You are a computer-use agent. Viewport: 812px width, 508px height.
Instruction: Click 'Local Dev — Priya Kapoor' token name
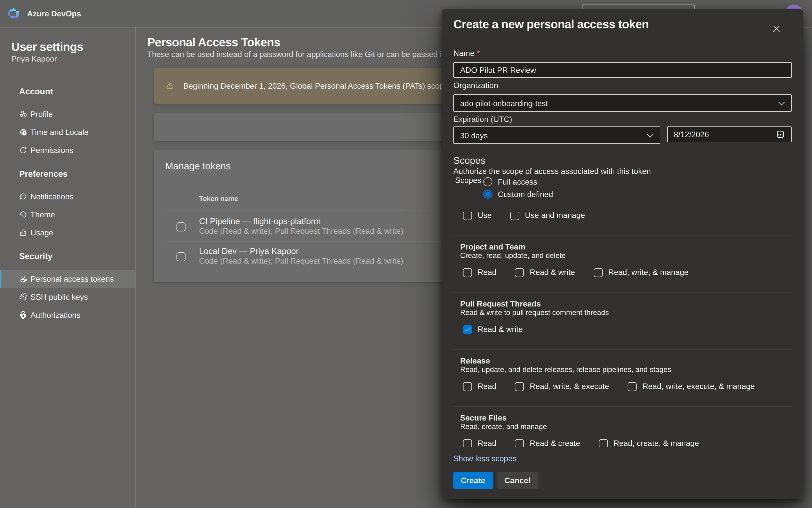click(249, 251)
